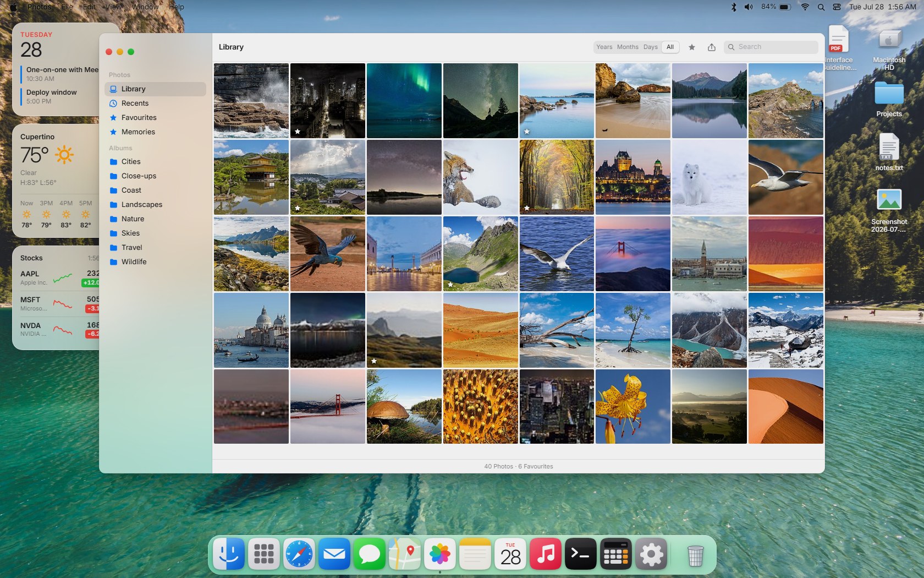Select the golden temple reflection photo

(251, 177)
